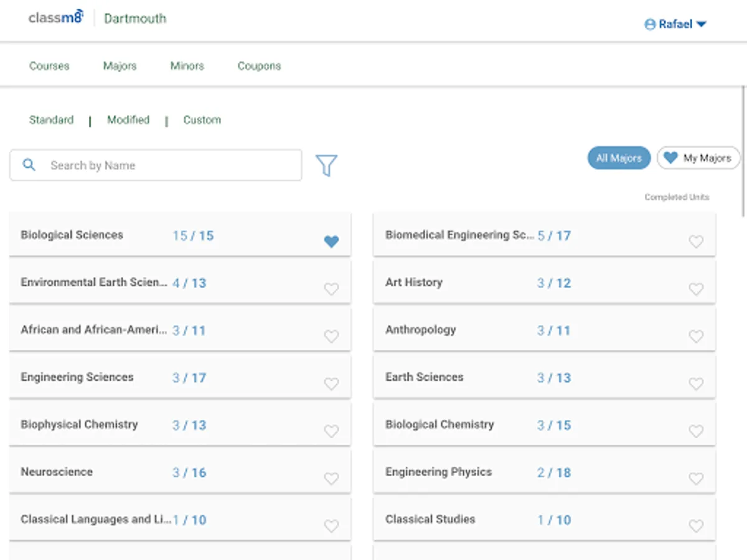Click the Rafael user avatar icon
The height and width of the screenshot is (560, 747).
coord(650,24)
